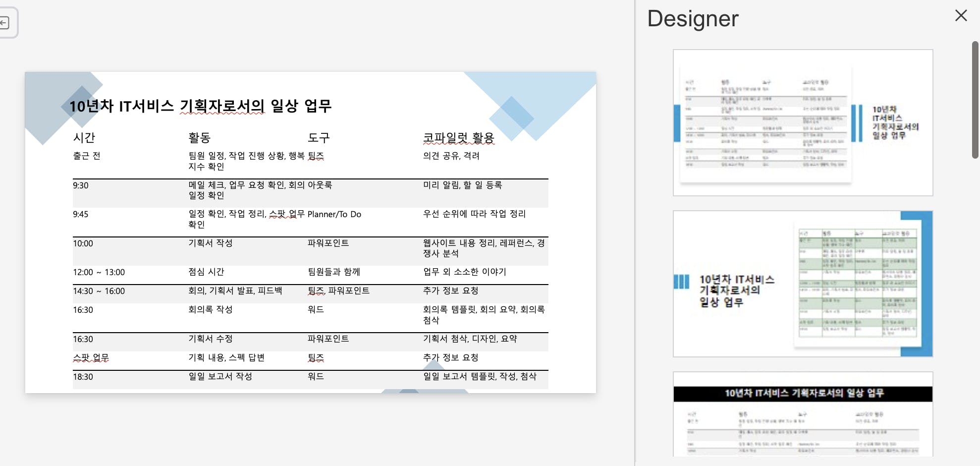The width and height of the screenshot is (980, 466).
Task: Select the '출근 전' table cell
Action: [86, 156]
